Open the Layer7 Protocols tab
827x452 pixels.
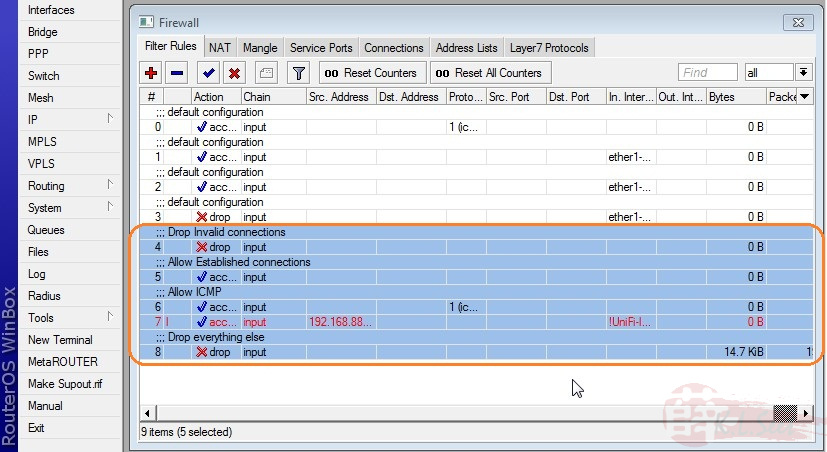point(549,48)
